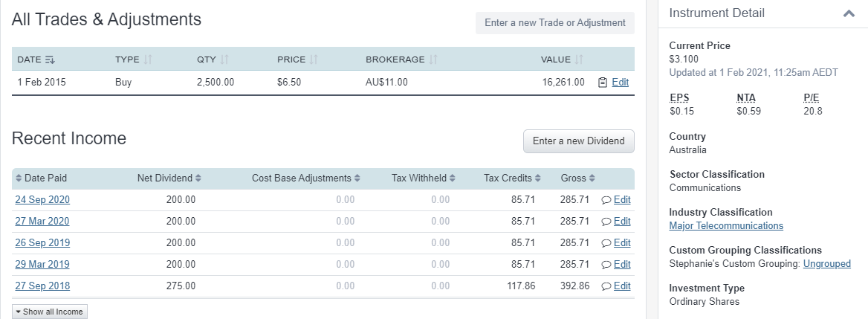Open the Ungrouped custom grouping link

(826, 264)
